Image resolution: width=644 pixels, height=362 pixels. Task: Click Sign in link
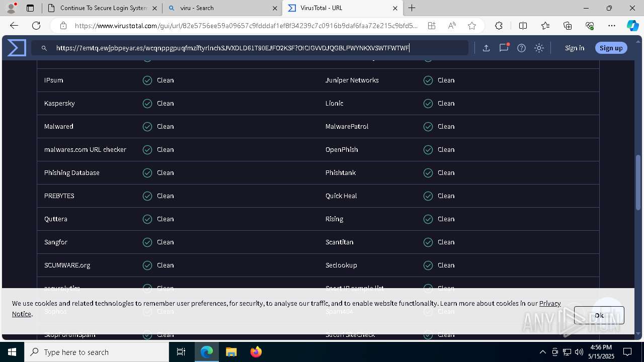(575, 48)
